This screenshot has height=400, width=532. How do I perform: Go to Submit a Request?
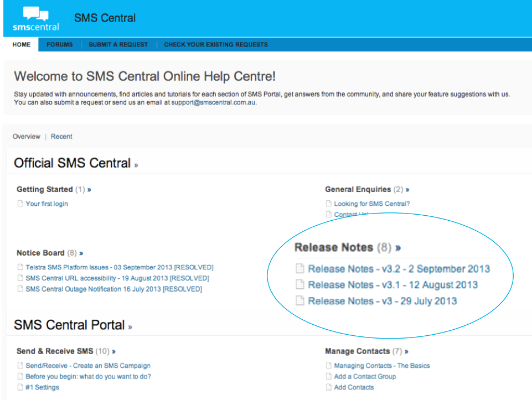[118, 45]
